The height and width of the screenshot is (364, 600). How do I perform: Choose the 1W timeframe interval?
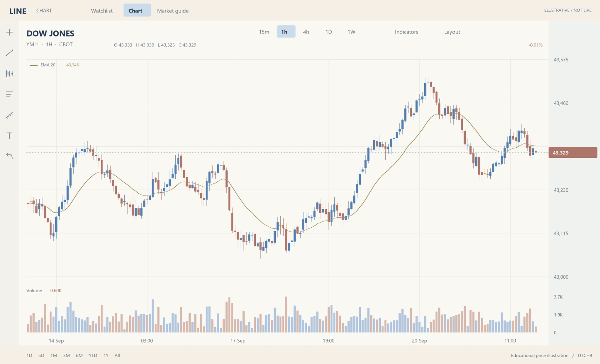(351, 32)
